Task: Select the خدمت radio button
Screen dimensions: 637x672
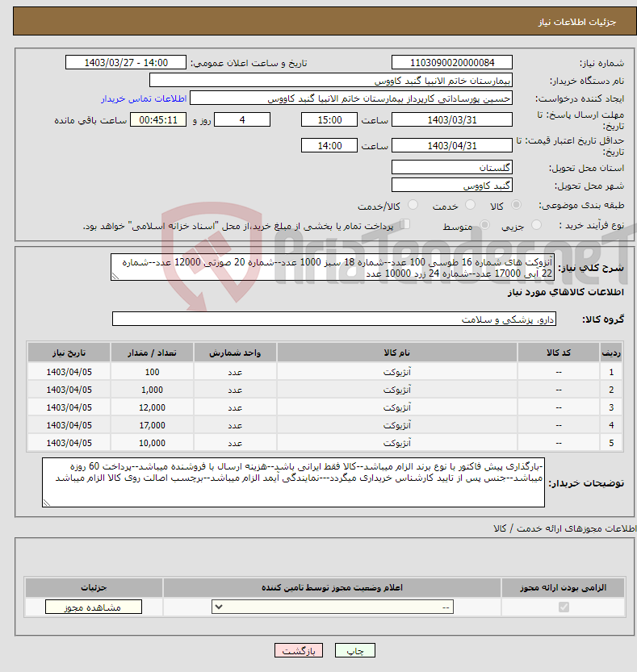Action: tap(471, 205)
